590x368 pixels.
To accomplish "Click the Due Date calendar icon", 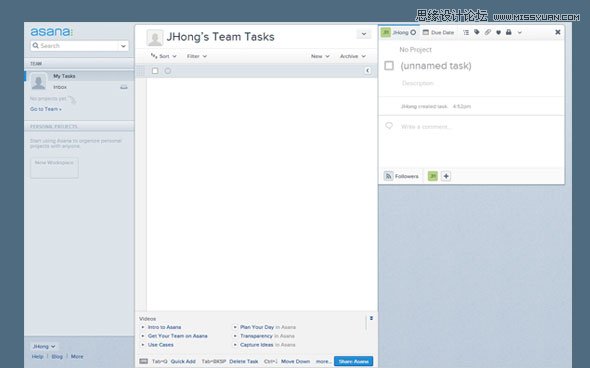I will coord(426,32).
